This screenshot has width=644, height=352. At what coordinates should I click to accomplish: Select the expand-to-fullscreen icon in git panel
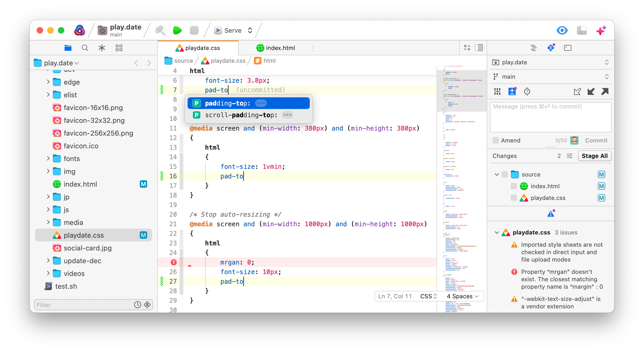(605, 91)
